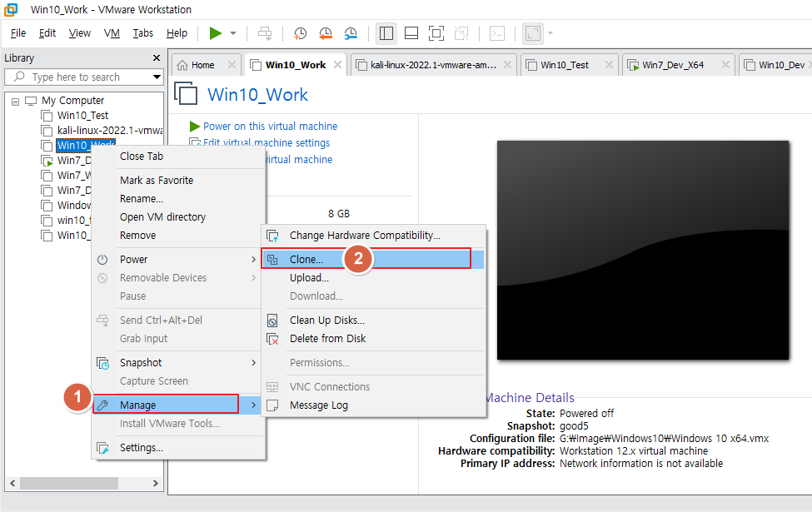This screenshot has width=812, height=512.
Task: Expand the Manage submenu
Action: pos(178,405)
